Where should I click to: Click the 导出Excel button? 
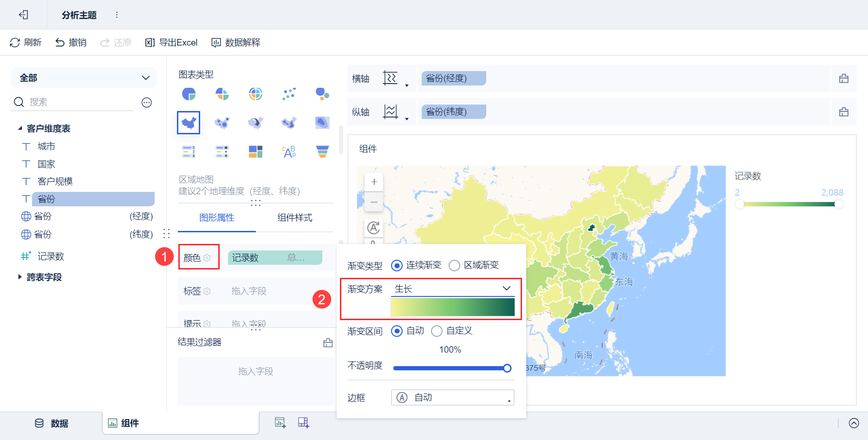[x=171, y=43]
